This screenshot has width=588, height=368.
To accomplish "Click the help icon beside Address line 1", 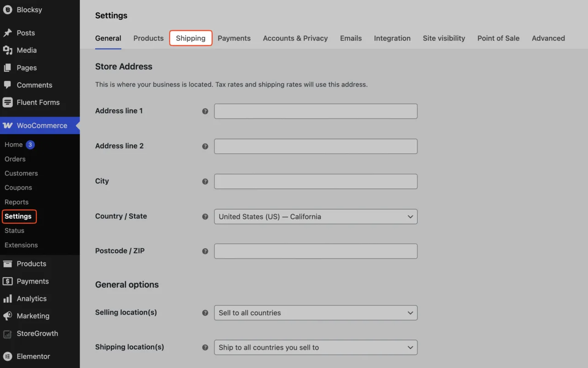I will (205, 111).
